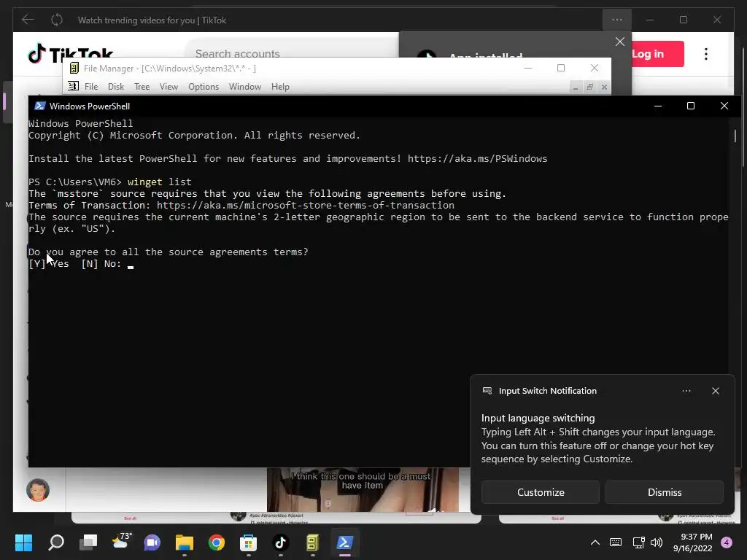Open touch keyboard tray icon
Image resolution: width=747 pixels, height=560 pixels.
point(616,542)
